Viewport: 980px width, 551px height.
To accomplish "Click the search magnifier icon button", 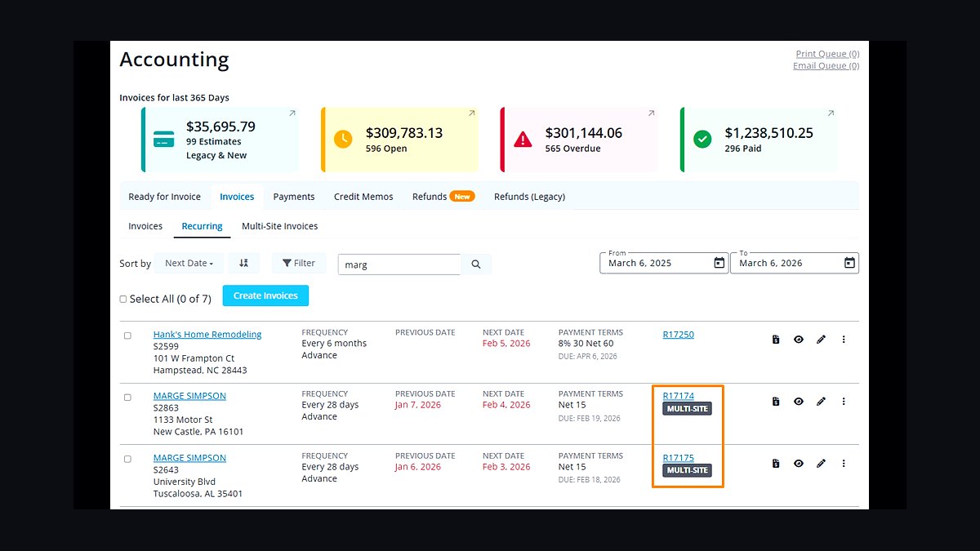I will click(476, 264).
